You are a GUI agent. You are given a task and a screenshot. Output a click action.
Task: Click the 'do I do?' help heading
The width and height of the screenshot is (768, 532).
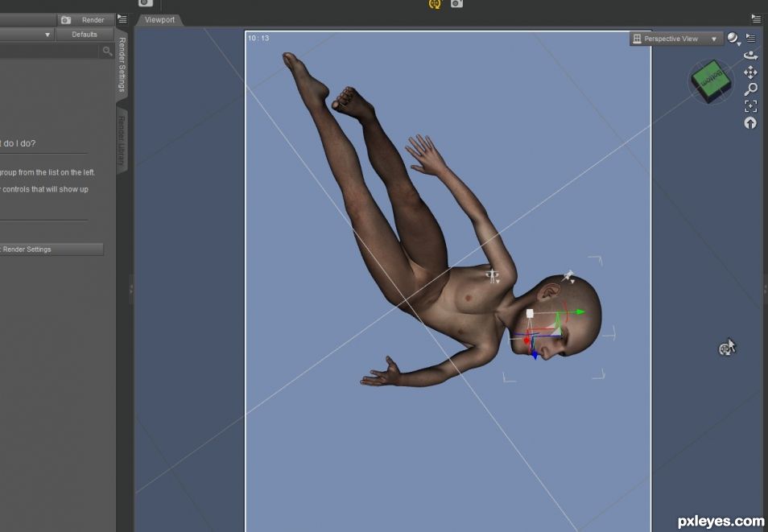coord(19,143)
